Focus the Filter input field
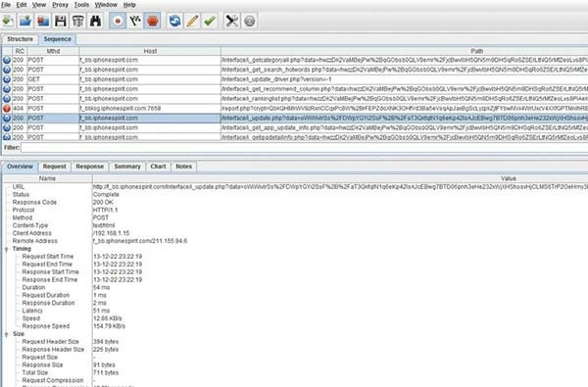This screenshot has height=387, width=588. (x=304, y=147)
